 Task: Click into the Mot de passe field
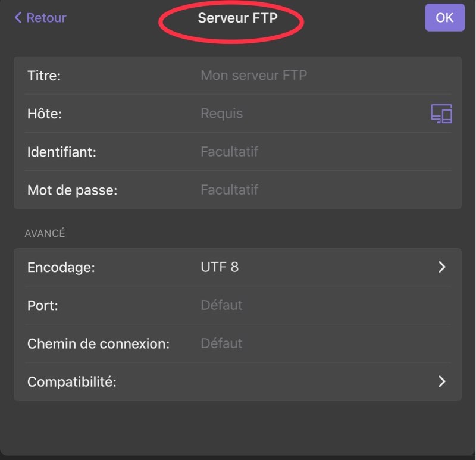(230, 190)
